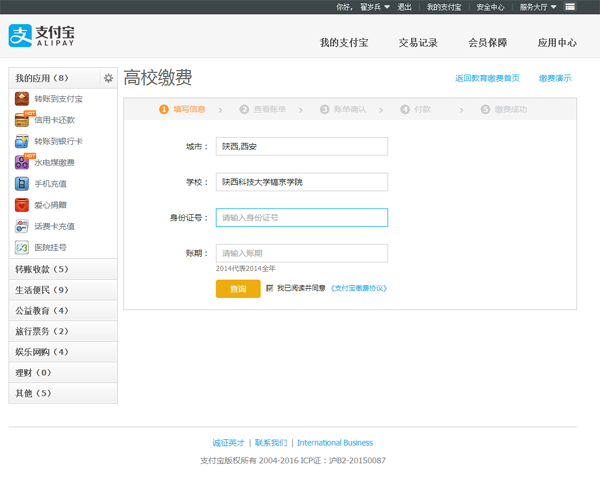600x484 pixels.
Task: Click 联系我们 footer link
Action: point(271,443)
